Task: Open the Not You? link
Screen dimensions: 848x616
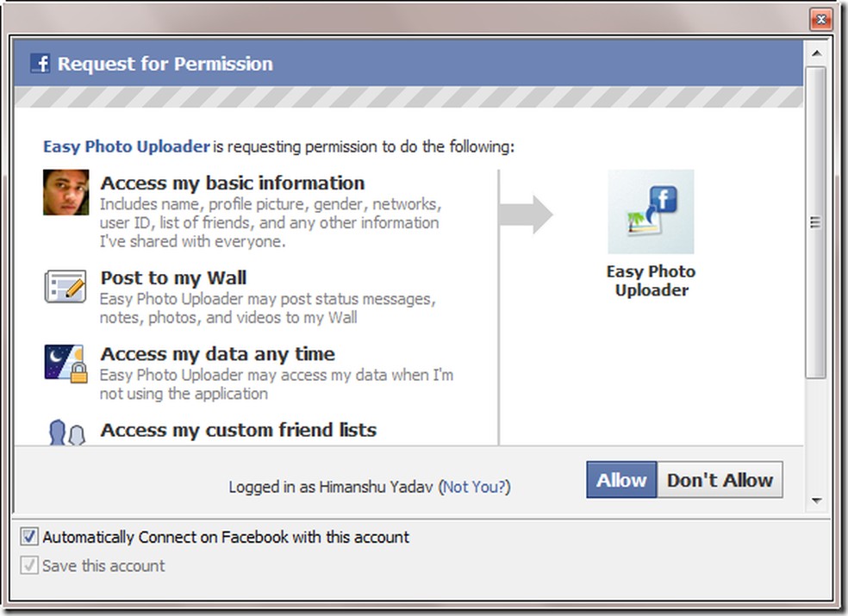Action: 475,487
